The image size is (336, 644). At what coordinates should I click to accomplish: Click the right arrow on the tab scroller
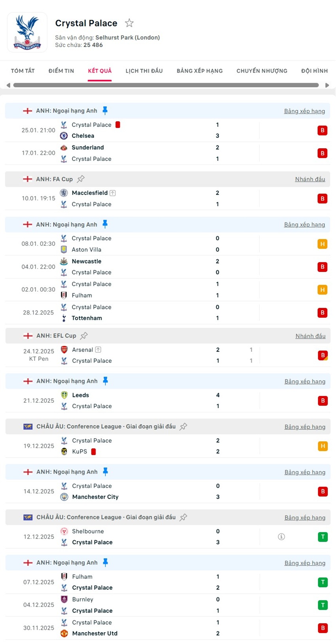point(327,85)
